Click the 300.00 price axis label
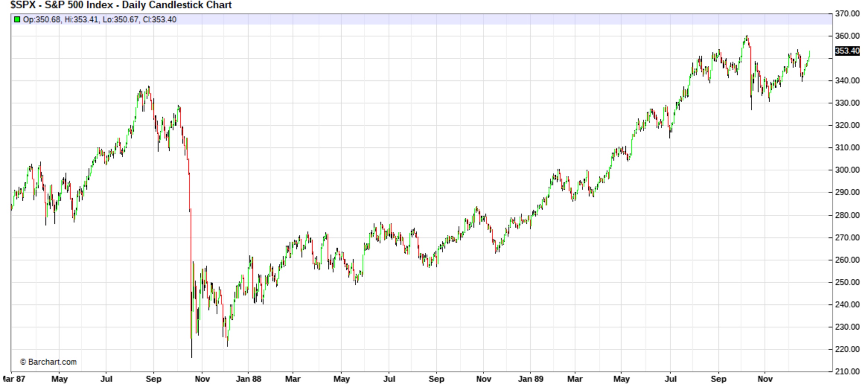Screen dimensions: 868x387 (847, 170)
